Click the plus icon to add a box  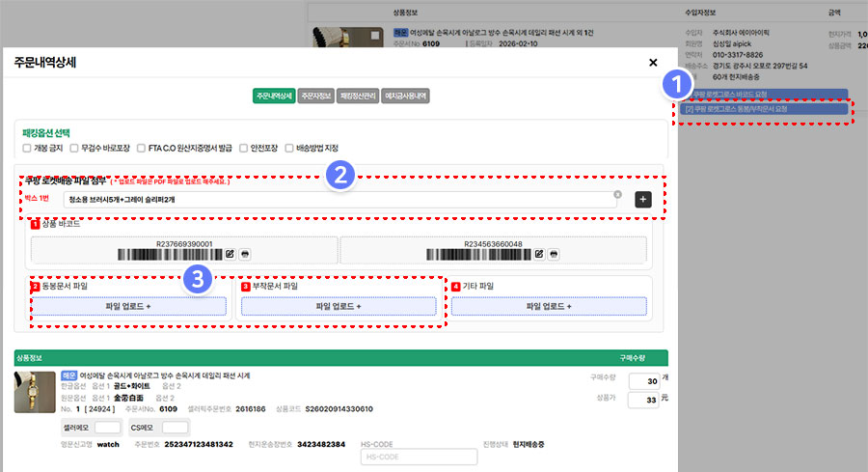pos(643,200)
